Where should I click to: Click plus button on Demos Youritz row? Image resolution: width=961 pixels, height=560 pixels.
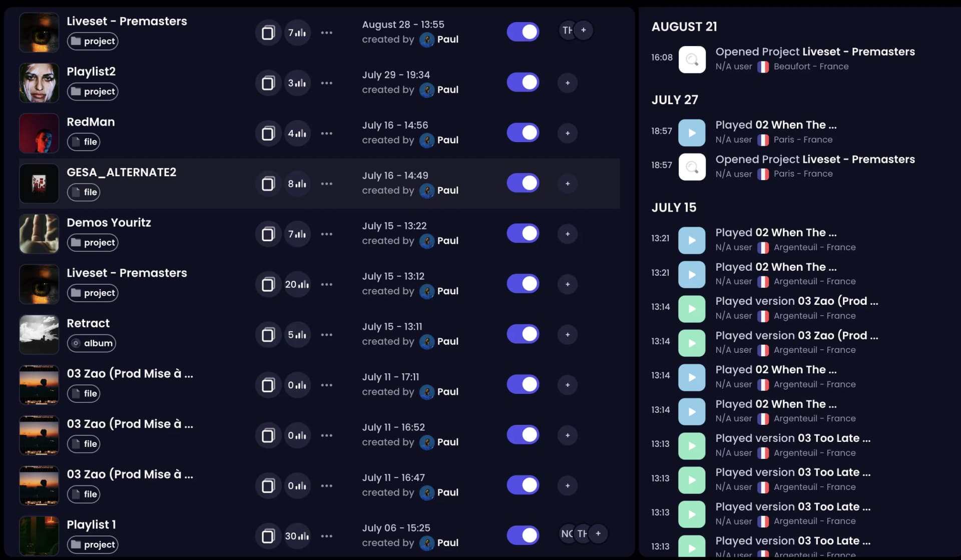tap(567, 234)
